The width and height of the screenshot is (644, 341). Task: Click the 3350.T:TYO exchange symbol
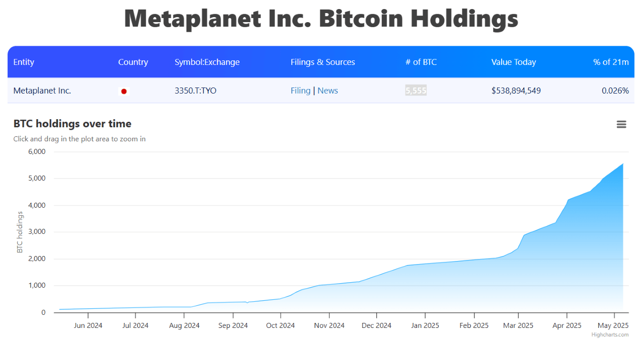(196, 91)
